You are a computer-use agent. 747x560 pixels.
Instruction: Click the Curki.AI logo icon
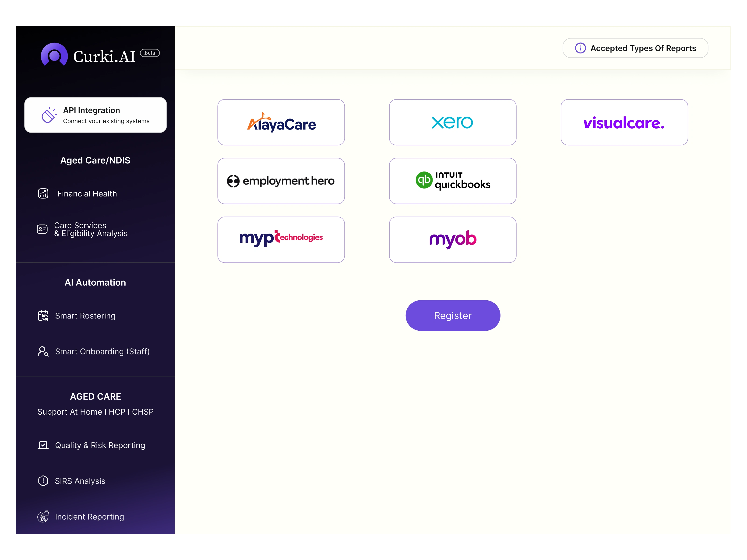(54, 54)
